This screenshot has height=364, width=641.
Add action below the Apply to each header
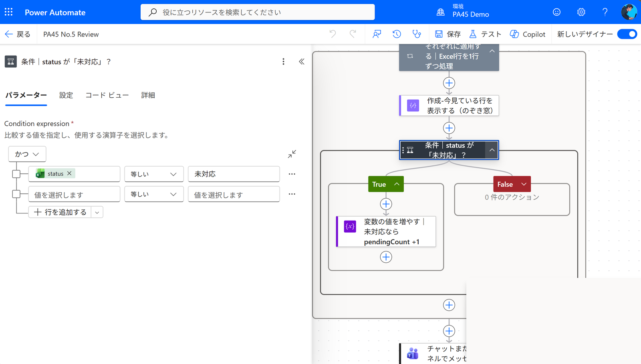pyautogui.click(x=449, y=83)
